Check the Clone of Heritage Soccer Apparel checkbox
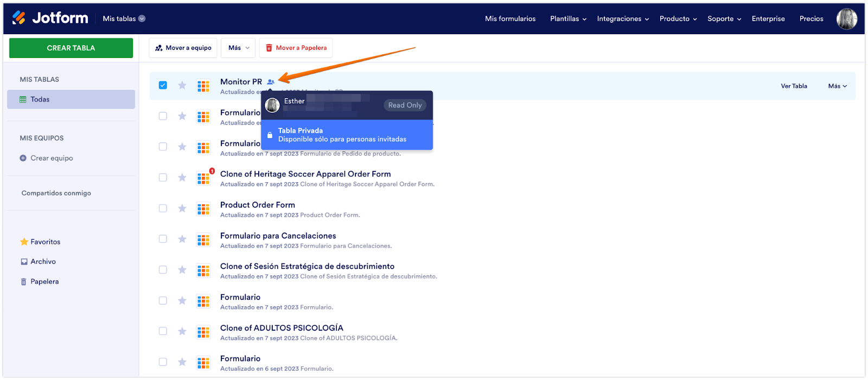 pyautogui.click(x=163, y=177)
